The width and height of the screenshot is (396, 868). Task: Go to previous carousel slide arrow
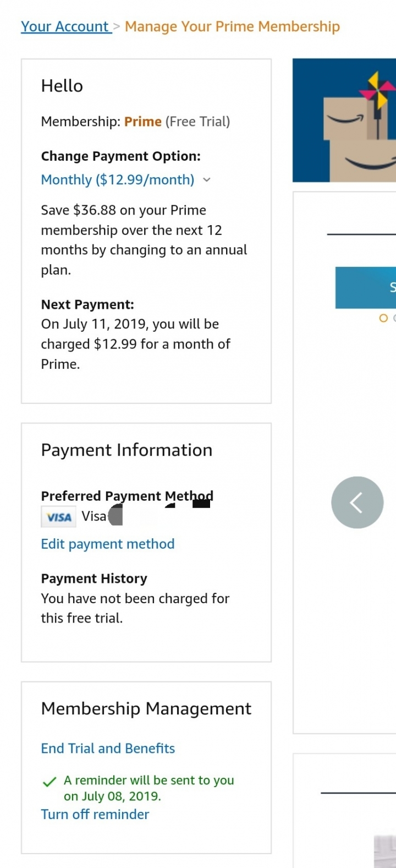tap(358, 502)
